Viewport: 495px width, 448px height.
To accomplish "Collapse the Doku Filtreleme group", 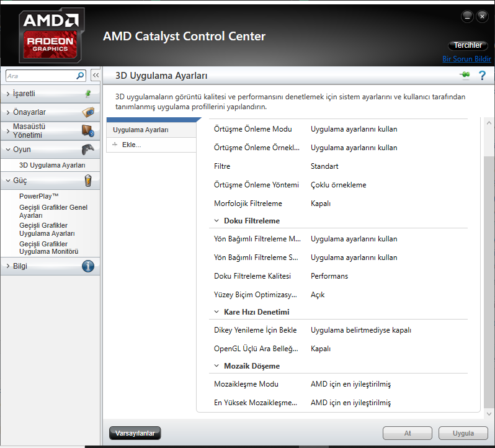I will tap(216, 221).
